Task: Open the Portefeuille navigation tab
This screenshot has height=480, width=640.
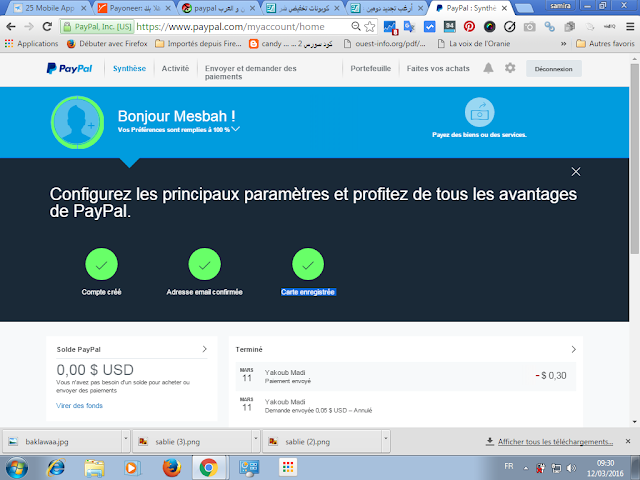Action: pyautogui.click(x=371, y=69)
